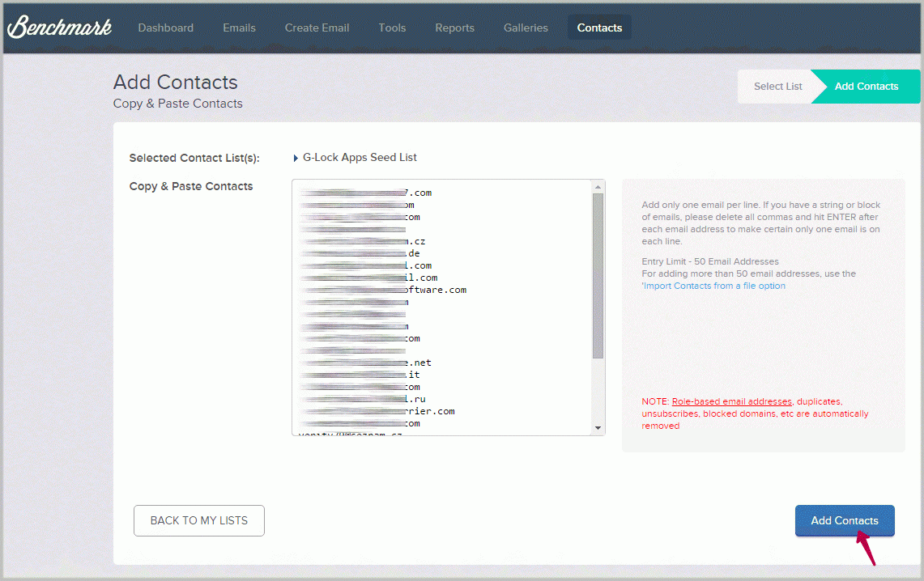
Task: Go back to the Select List step
Action: pos(777,87)
